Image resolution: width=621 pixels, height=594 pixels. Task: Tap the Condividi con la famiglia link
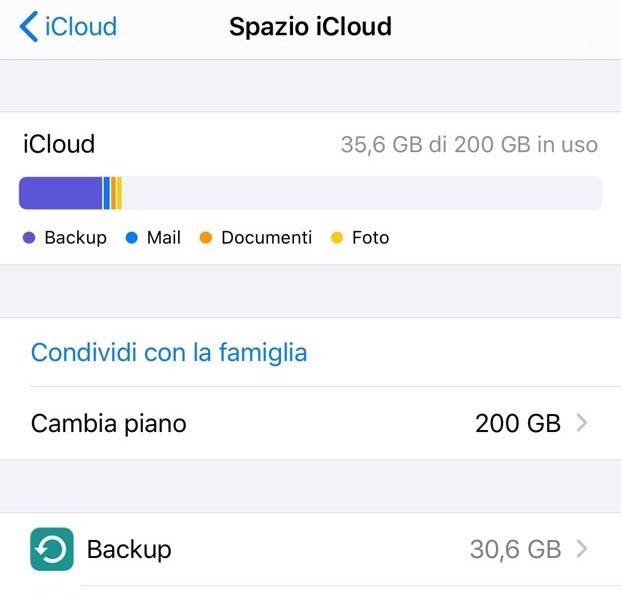pos(169,352)
